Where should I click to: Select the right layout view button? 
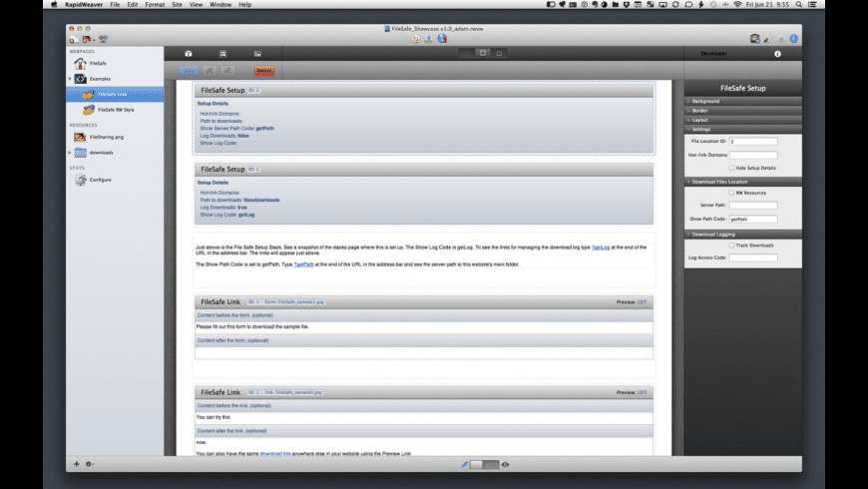point(499,53)
